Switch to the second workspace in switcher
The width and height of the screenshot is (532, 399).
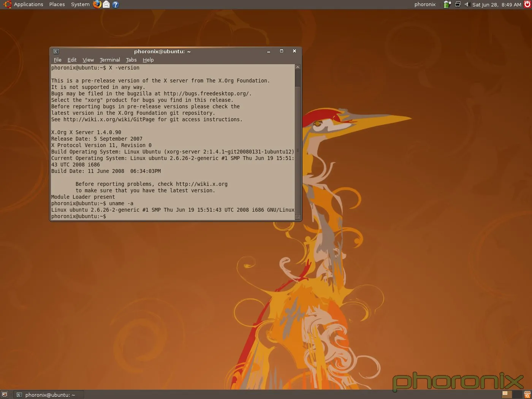coord(517,394)
